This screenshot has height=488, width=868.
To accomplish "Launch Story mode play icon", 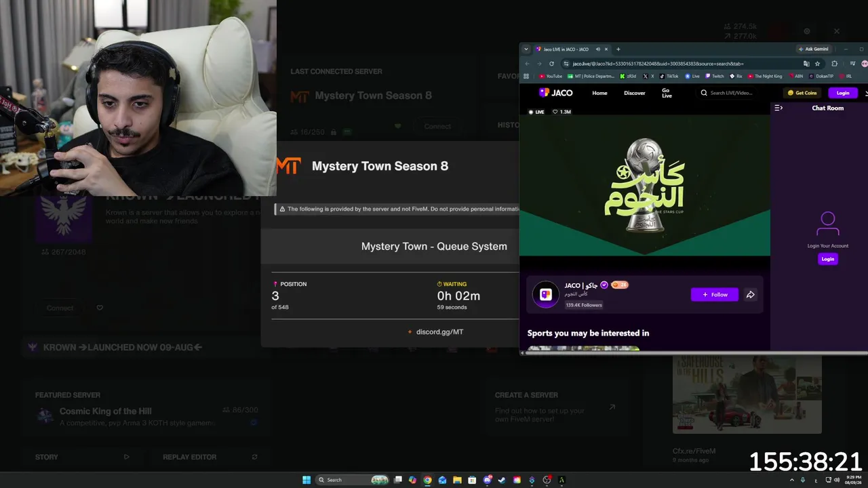I will coord(126,457).
